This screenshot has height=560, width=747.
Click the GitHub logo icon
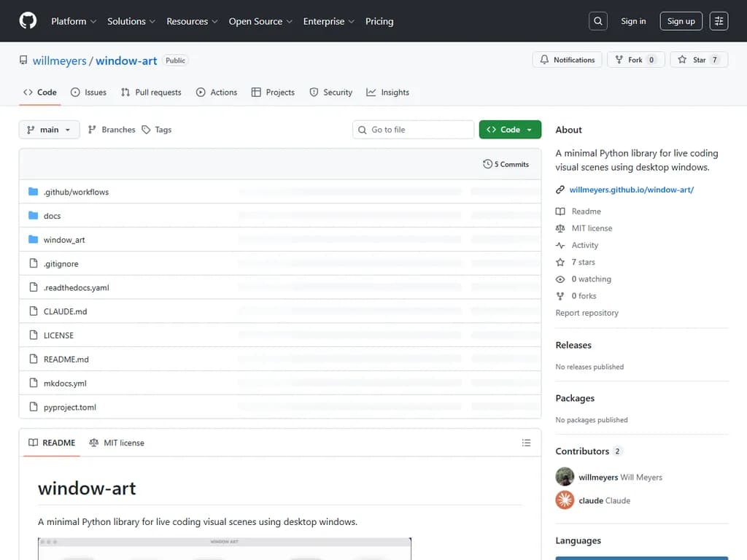[28, 21]
